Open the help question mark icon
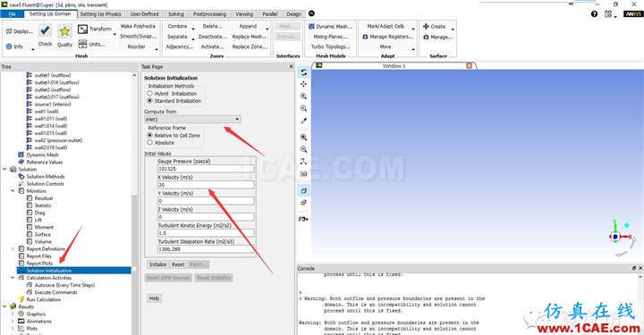 click(x=594, y=14)
